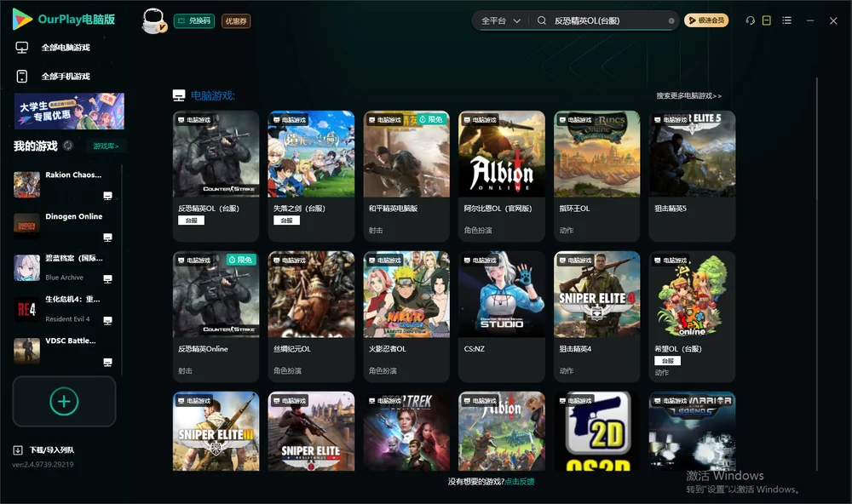
Task: Open the 火影忍者OL game card
Action: (x=406, y=317)
